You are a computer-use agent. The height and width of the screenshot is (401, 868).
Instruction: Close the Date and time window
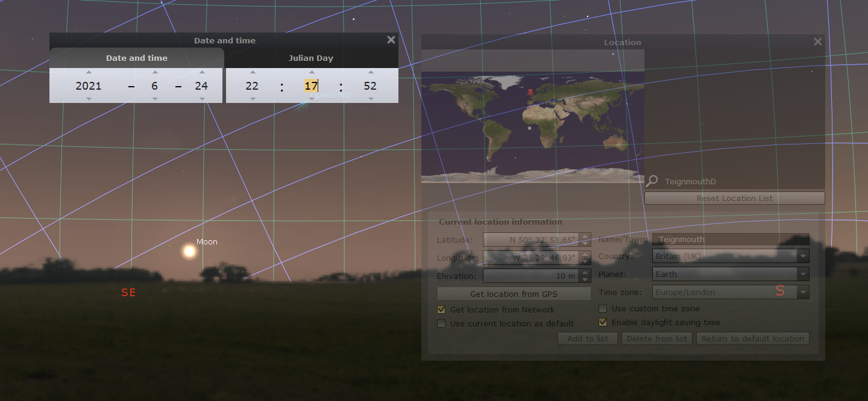pyautogui.click(x=391, y=40)
